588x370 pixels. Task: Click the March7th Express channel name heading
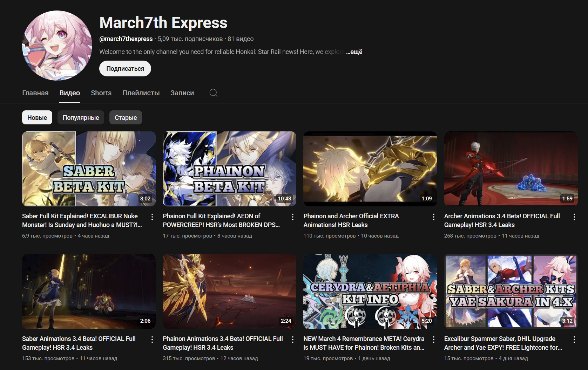click(163, 23)
